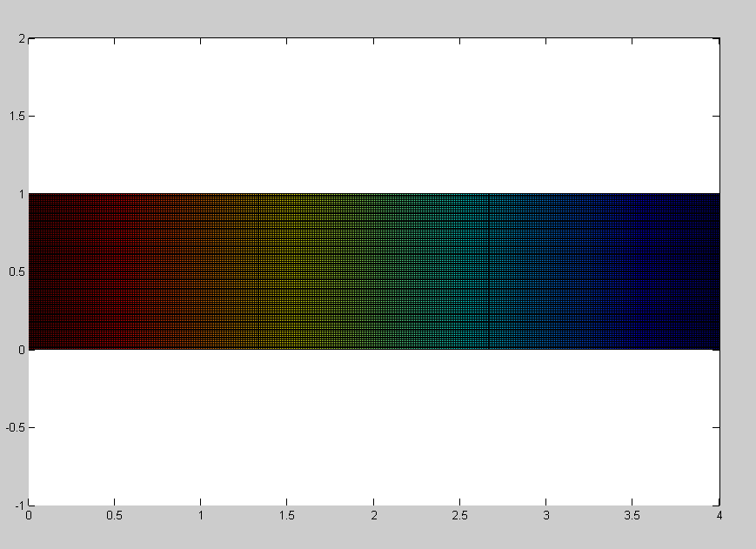
Task: Select the y-axis tick label -1
Action: [x=18, y=505]
